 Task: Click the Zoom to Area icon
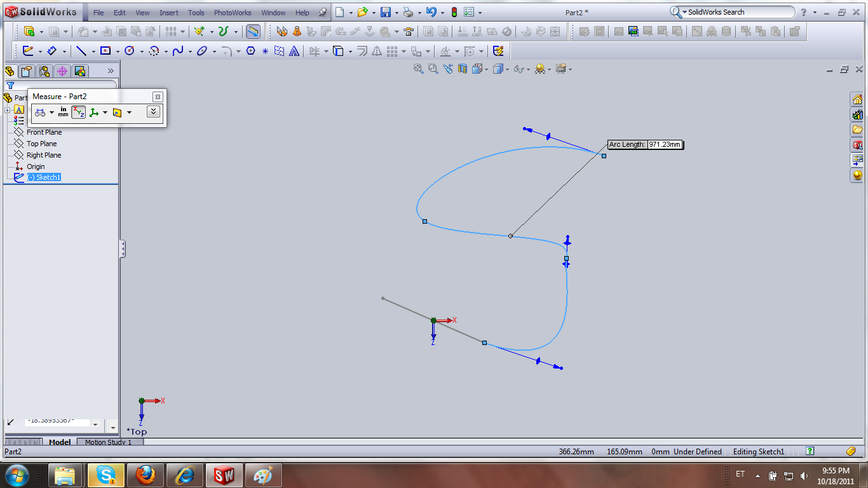tap(433, 69)
